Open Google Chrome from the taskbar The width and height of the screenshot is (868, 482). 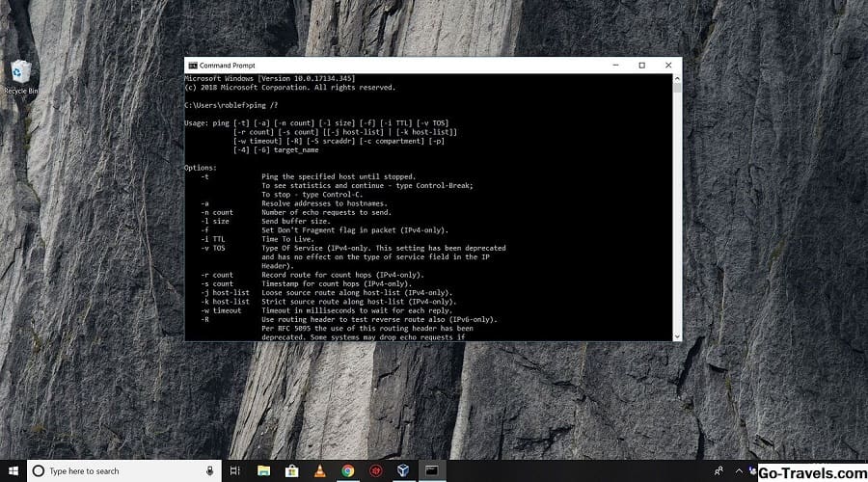[x=348, y=470]
